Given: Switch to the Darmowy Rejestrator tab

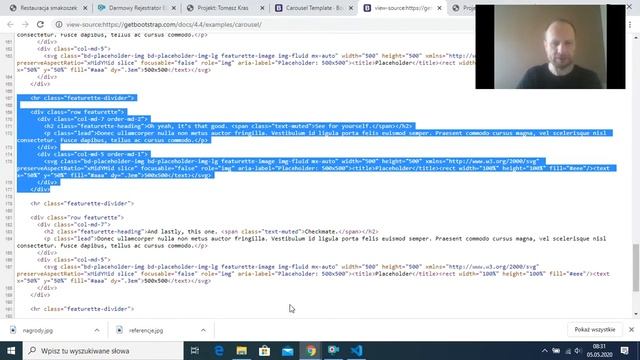Looking at the screenshot, I should point(137,8).
